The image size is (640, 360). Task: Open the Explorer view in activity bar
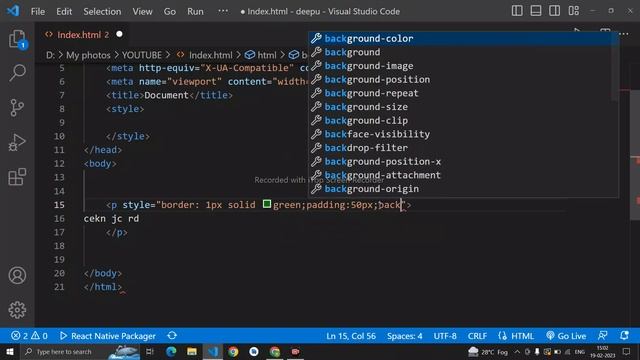pyautogui.click(x=17, y=39)
